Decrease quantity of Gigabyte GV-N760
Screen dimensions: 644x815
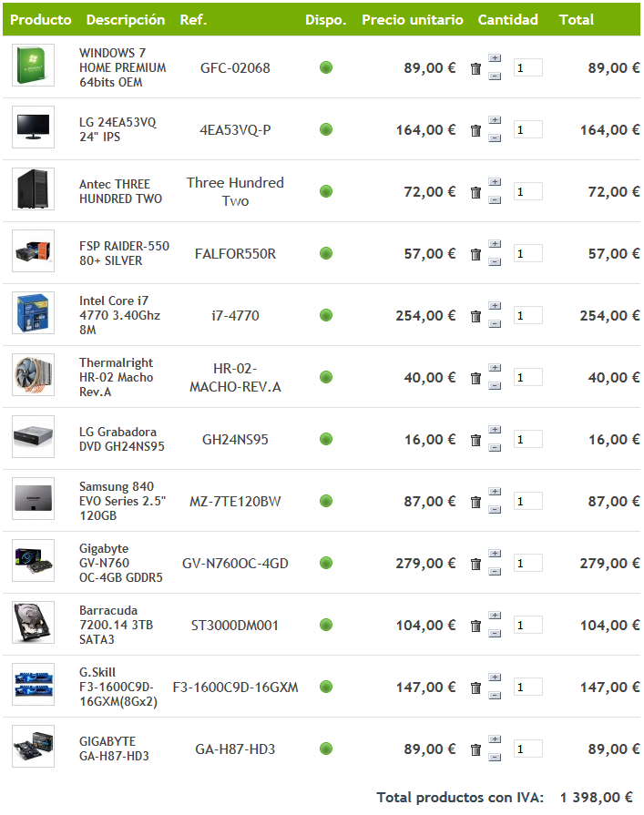coord(495,571)
